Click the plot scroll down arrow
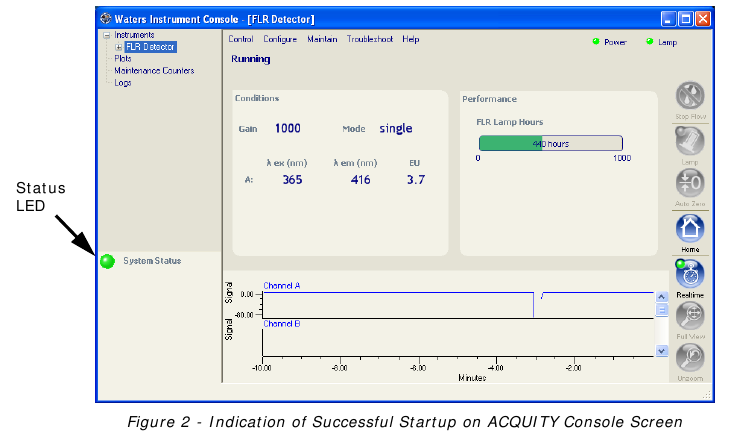 point(662,351)
